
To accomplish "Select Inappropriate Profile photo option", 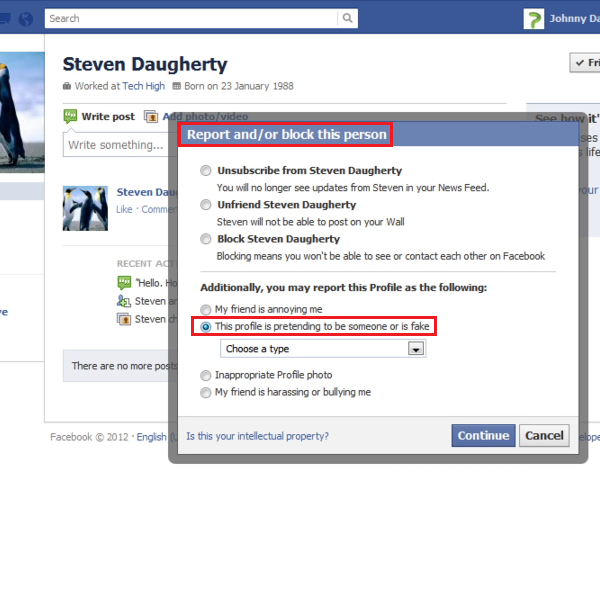I will click(x=205, y=375).
